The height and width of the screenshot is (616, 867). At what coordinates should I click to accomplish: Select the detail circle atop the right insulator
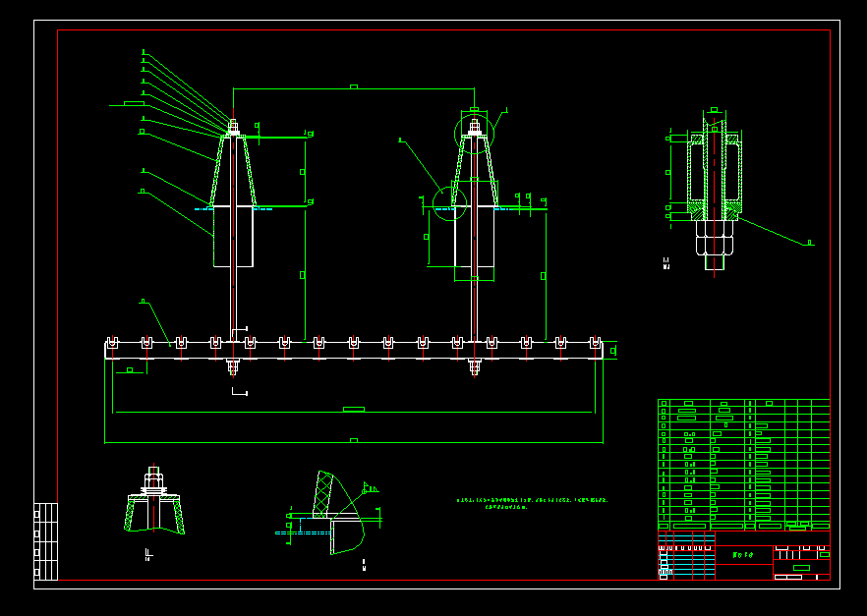(474, 134)
